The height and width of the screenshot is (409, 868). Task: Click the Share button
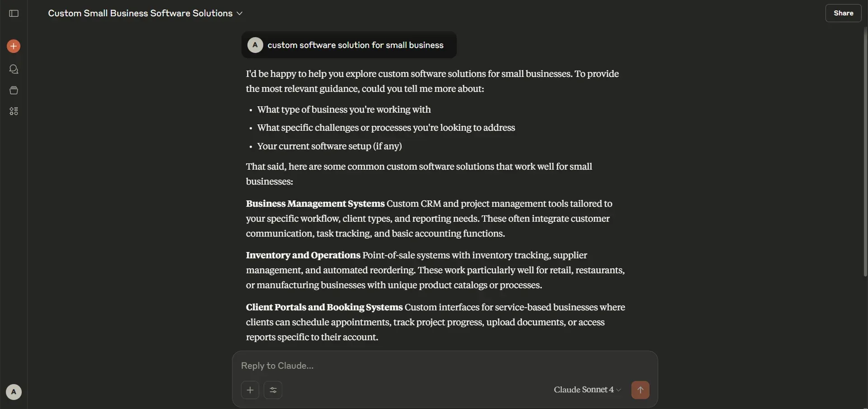[843, 13]
